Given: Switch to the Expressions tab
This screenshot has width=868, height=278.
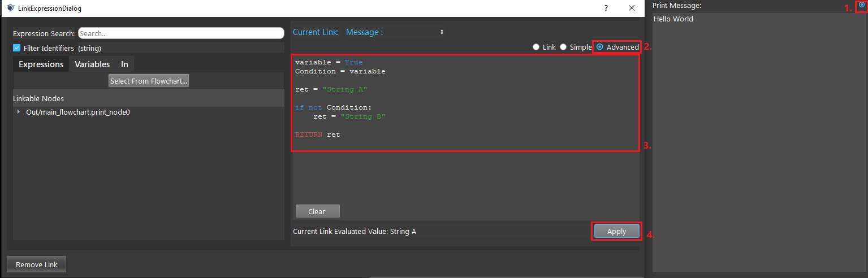Looking at the screenshot, I should [x=41, y=64].
